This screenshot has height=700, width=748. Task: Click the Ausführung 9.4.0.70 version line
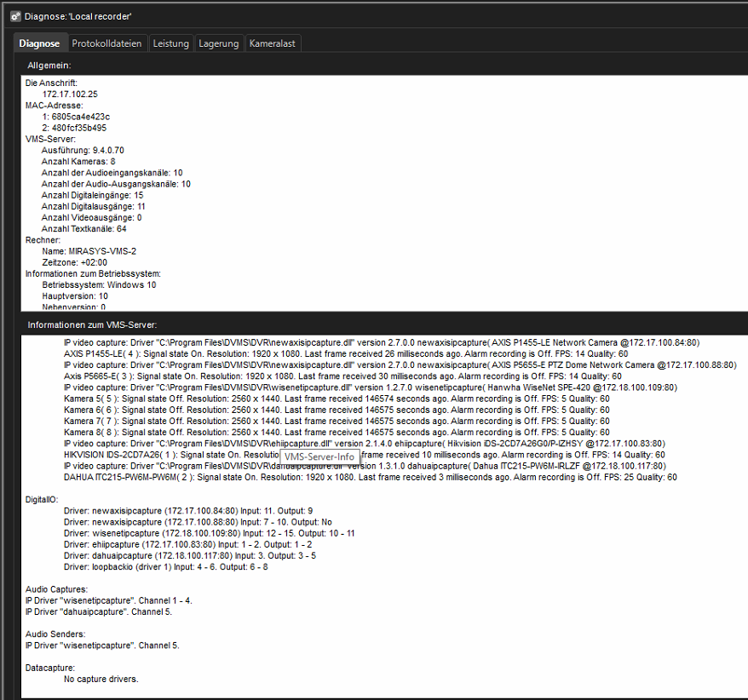pyautogui.click(x=83, y=150)
